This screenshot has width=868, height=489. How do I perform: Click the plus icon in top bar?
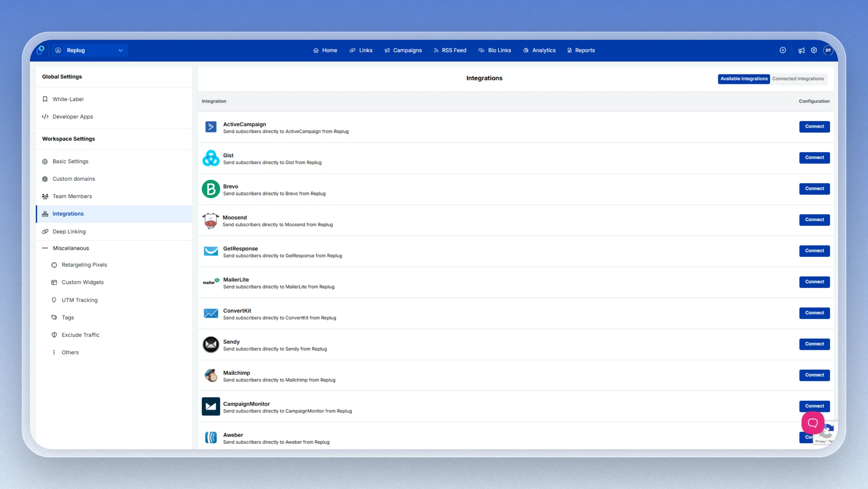(x=783, y=50)
